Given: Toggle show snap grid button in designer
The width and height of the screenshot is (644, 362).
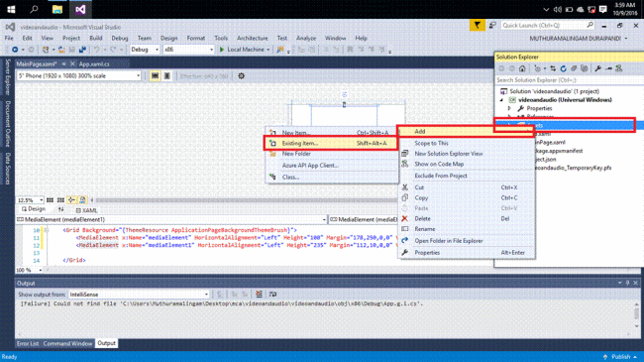Looking at the screenshot, I should 50,200.
